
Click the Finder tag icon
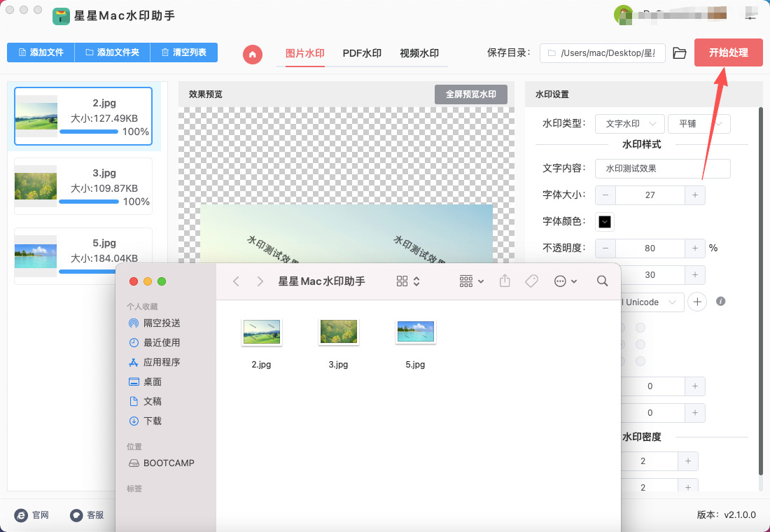tap(531, 281)
